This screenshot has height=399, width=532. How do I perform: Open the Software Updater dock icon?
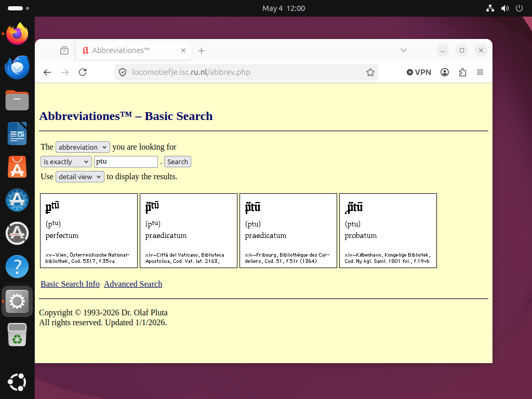point(17,233)
